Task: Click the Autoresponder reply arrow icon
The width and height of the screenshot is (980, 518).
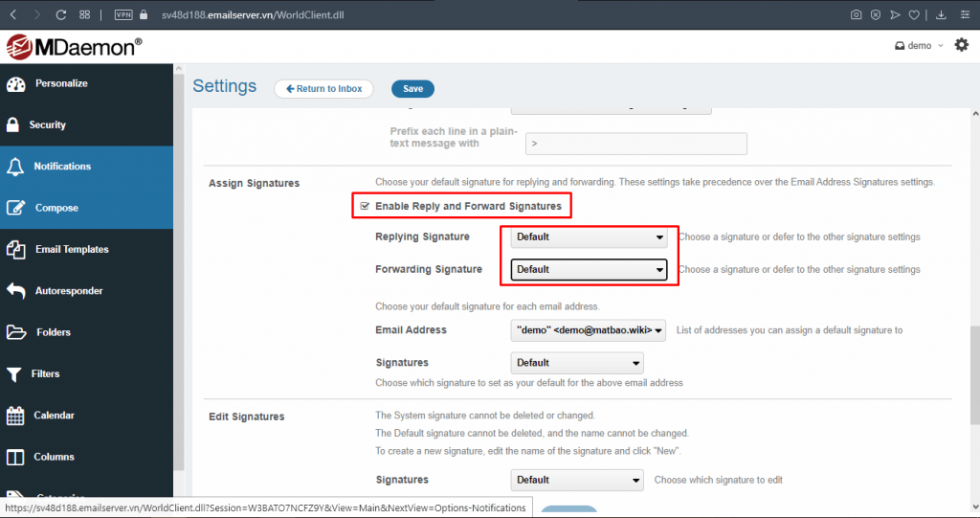Action: pos(15,291)
